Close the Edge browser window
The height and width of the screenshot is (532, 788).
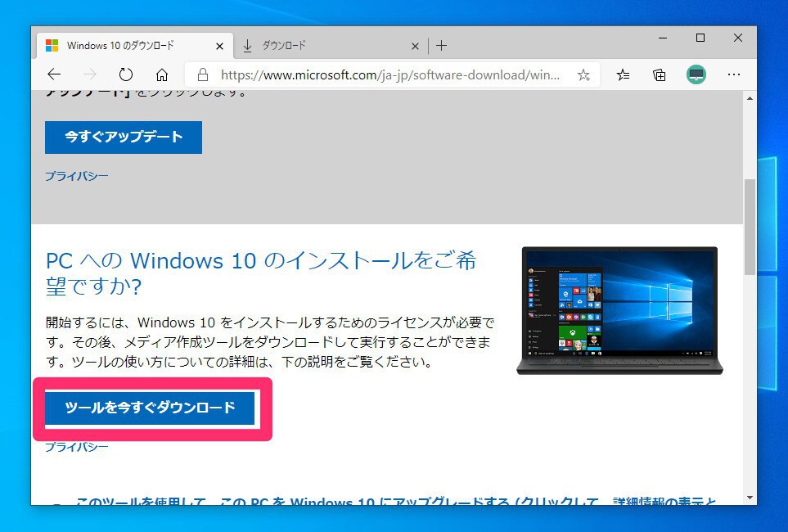[x=738, y=38]
